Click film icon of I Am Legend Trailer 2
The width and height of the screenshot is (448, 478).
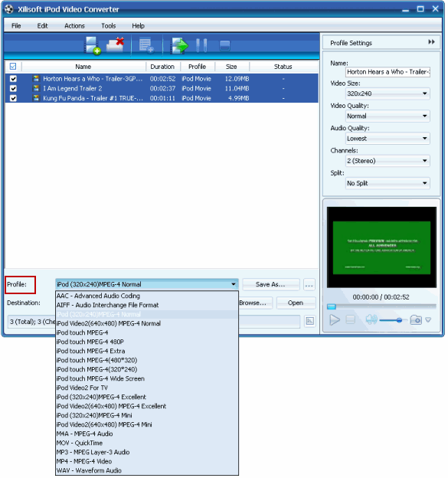36,88
